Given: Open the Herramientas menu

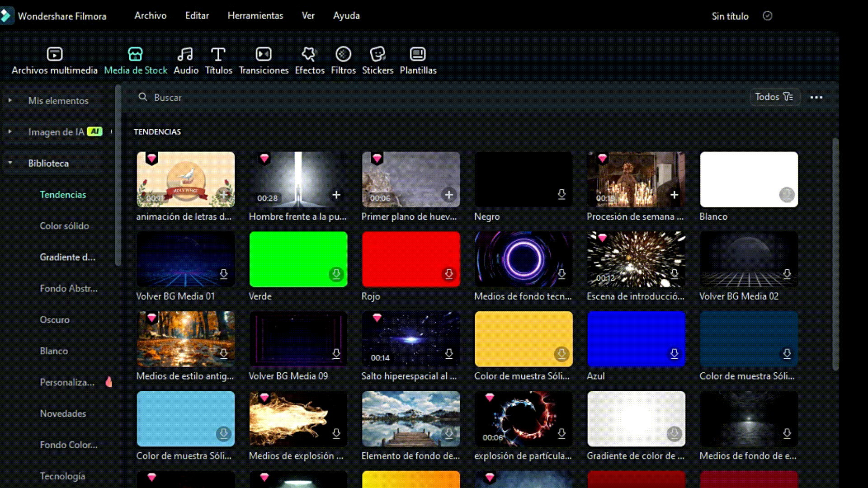Looking at the screenshot, I should 255,15.
